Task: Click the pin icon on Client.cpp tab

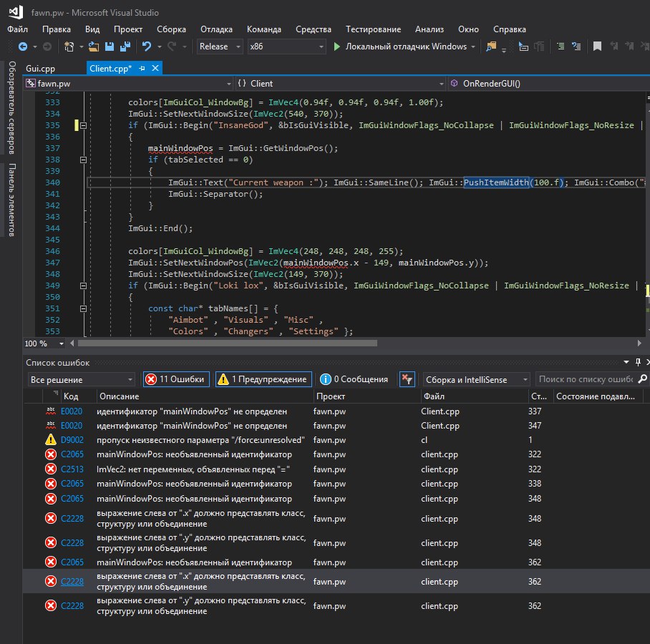Action: [142, 69]
